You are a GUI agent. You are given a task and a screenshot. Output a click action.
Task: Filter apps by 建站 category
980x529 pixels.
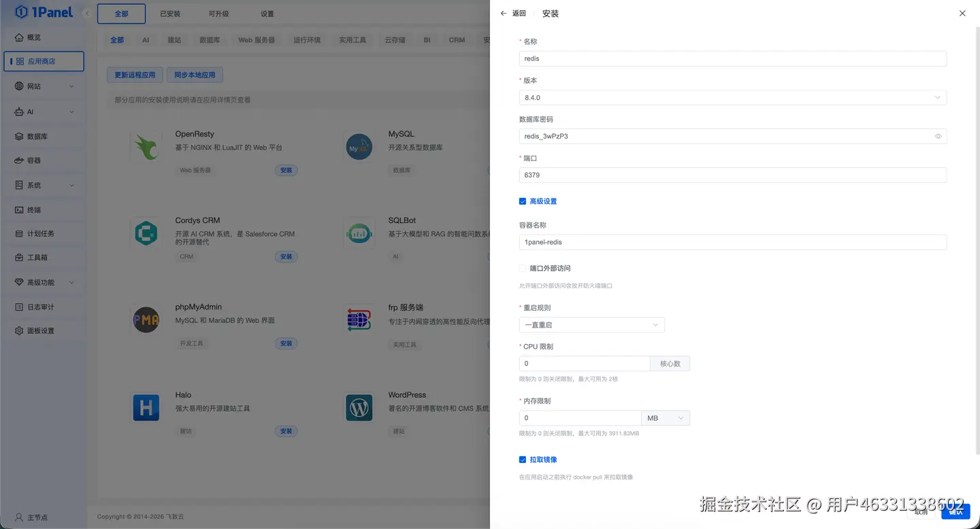pyautogui.click(x=174, y=40)
